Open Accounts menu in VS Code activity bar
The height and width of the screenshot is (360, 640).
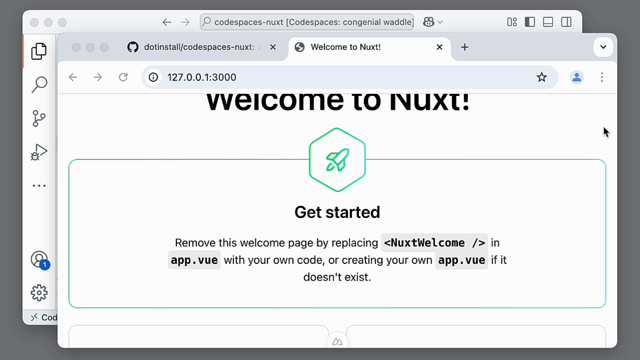point(40,260)
